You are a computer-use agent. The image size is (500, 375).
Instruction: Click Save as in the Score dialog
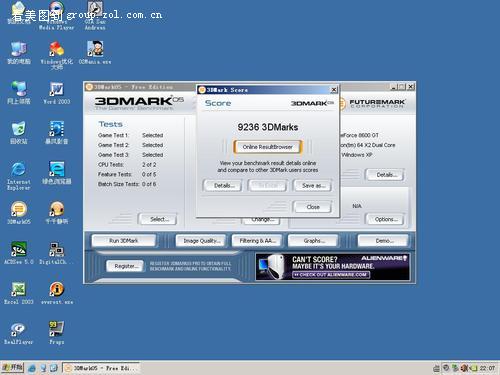point(313,186)
